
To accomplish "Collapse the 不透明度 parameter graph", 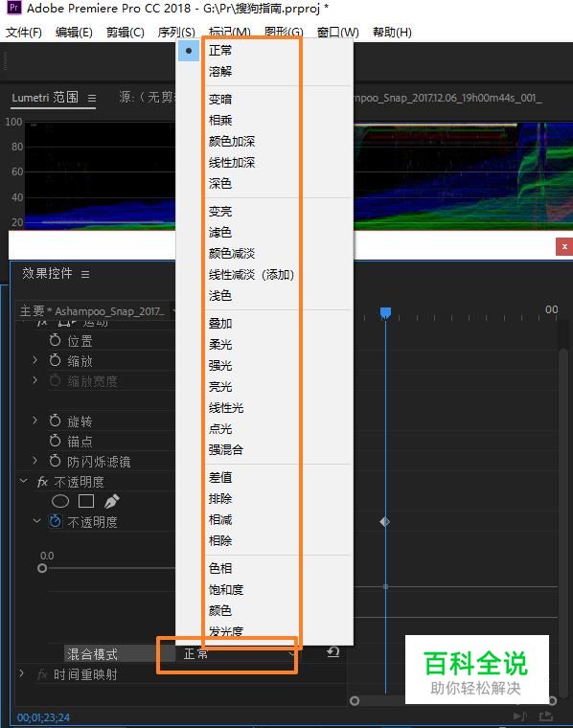I will (37, 521).
